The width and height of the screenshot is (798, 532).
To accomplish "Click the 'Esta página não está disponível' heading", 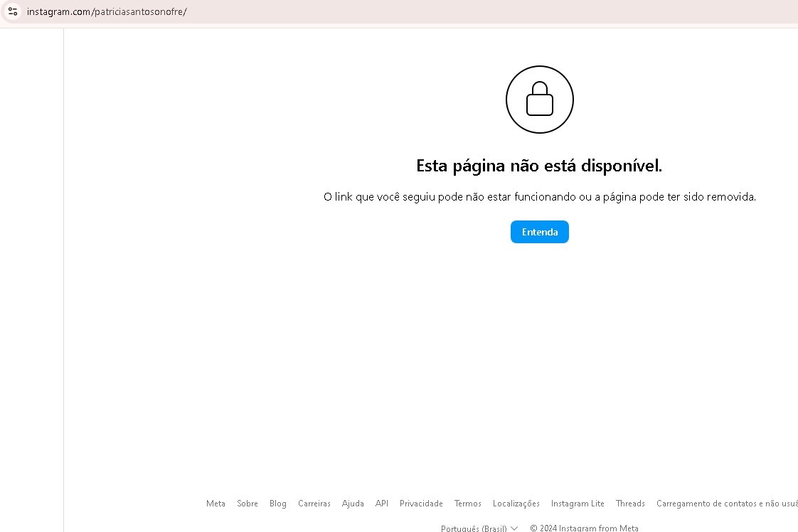I will 539,166.
